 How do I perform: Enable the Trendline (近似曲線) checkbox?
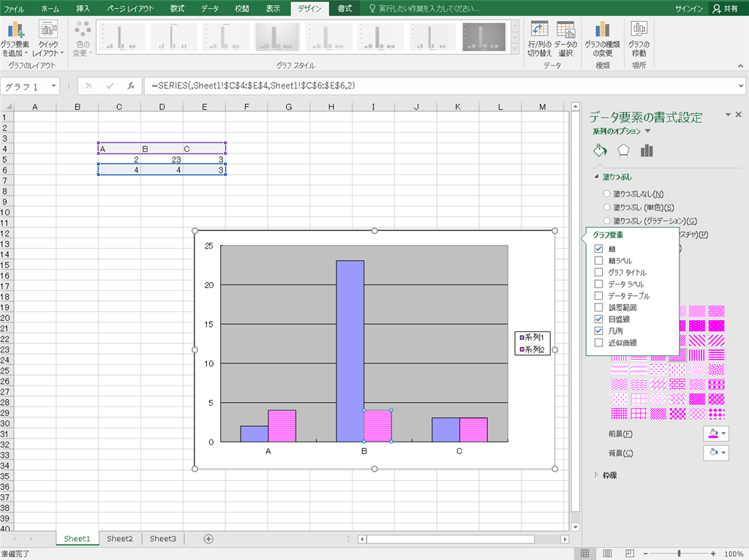tap(598, 343)
